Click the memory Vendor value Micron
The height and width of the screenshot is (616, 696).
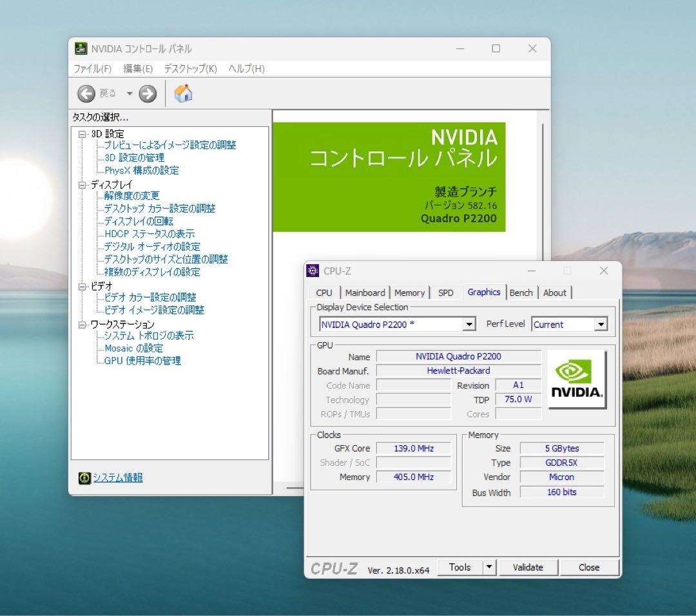point(562,477)
